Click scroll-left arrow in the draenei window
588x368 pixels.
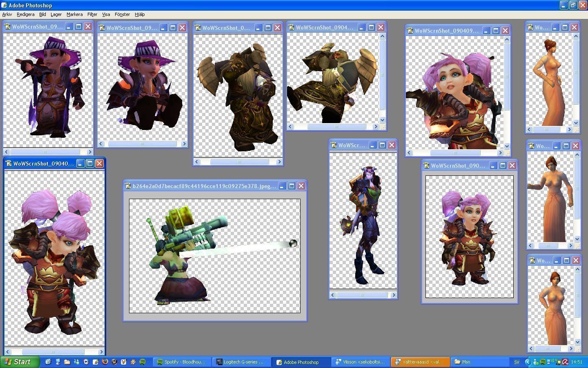(x=333, y=295)
